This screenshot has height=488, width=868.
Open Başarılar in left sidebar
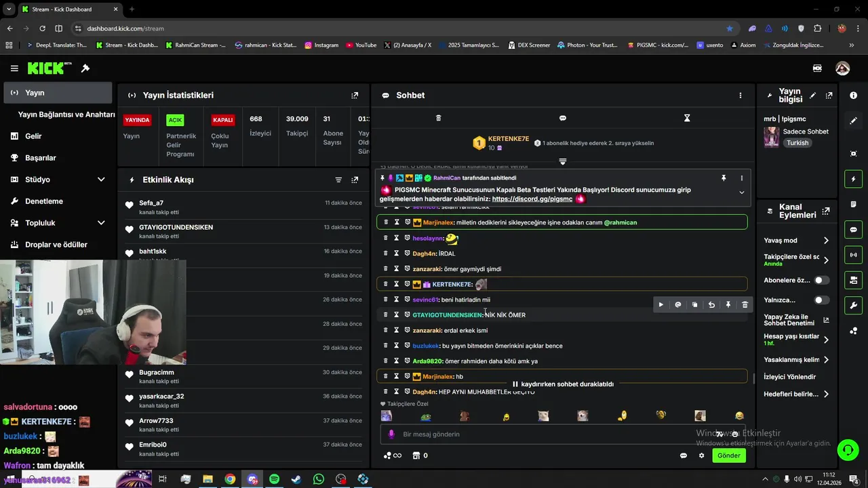[58, 158]
